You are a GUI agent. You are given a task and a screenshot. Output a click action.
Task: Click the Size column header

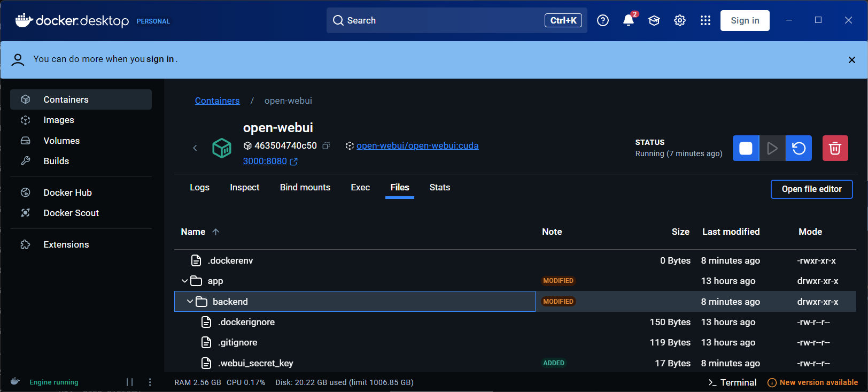click(x=680, y=232)
